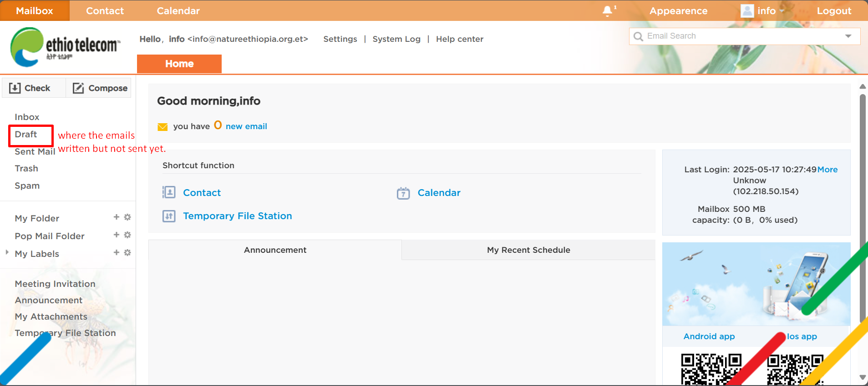Open the More last login link
Viewport: 868px width, 386px height.
827,170
